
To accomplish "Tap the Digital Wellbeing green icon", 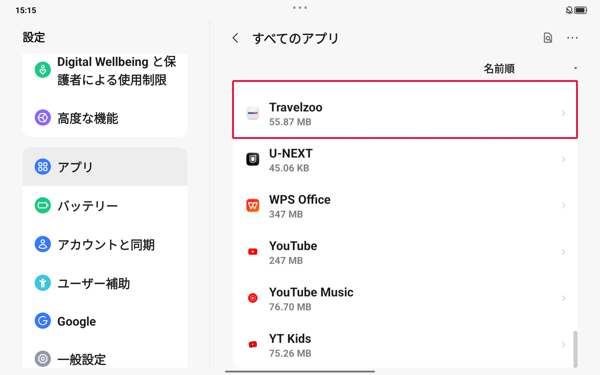I will [42, 70].
